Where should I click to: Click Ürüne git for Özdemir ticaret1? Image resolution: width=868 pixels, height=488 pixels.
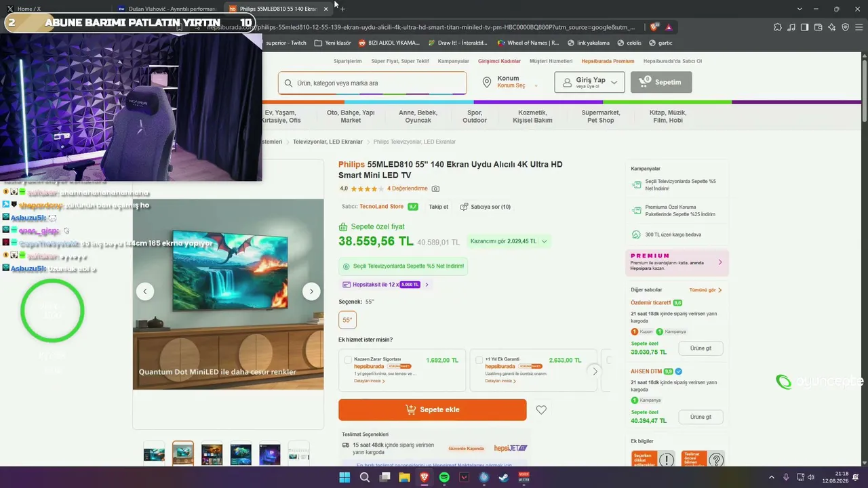pos(701,348)
